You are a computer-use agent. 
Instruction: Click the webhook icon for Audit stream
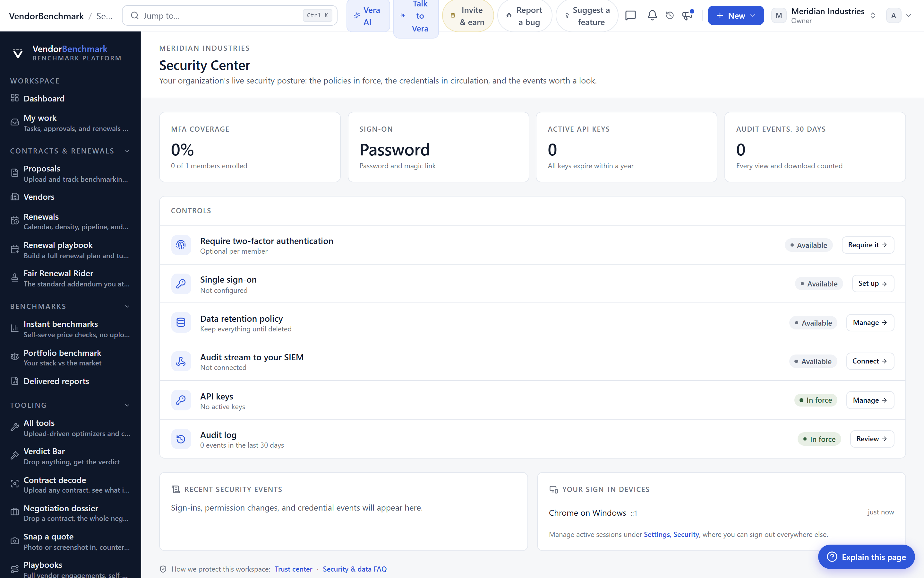tap(181, 361)
